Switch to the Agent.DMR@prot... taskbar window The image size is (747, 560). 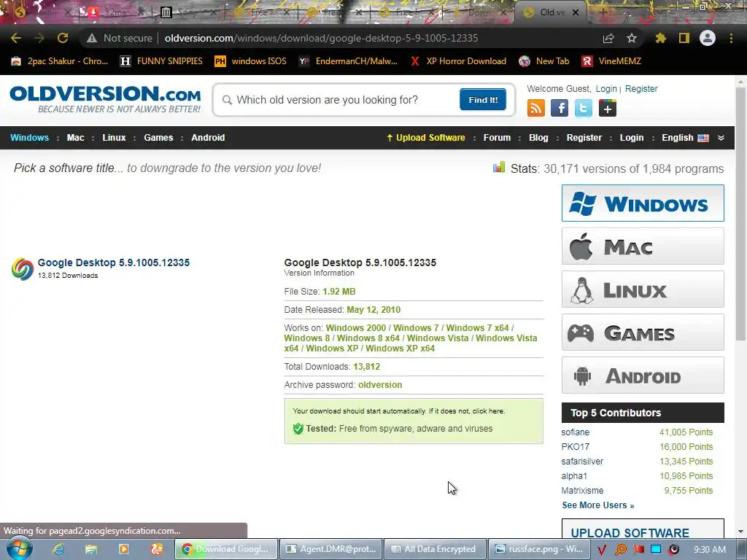(x=331, y=549)
